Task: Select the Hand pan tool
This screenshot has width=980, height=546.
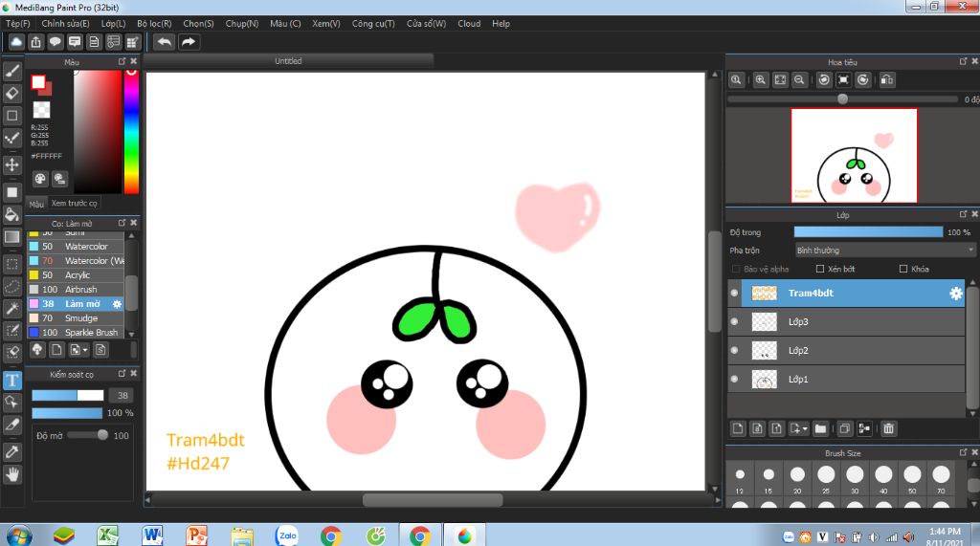Action: coord(11,475)
